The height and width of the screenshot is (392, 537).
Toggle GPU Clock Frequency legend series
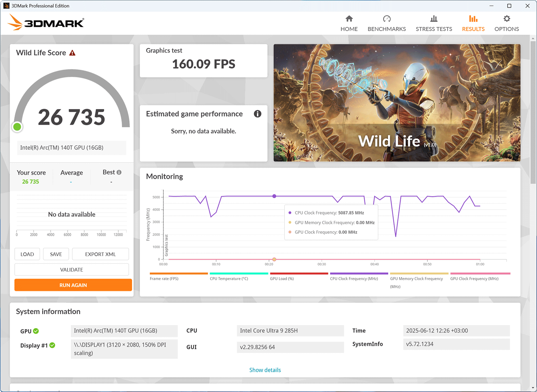480,277
